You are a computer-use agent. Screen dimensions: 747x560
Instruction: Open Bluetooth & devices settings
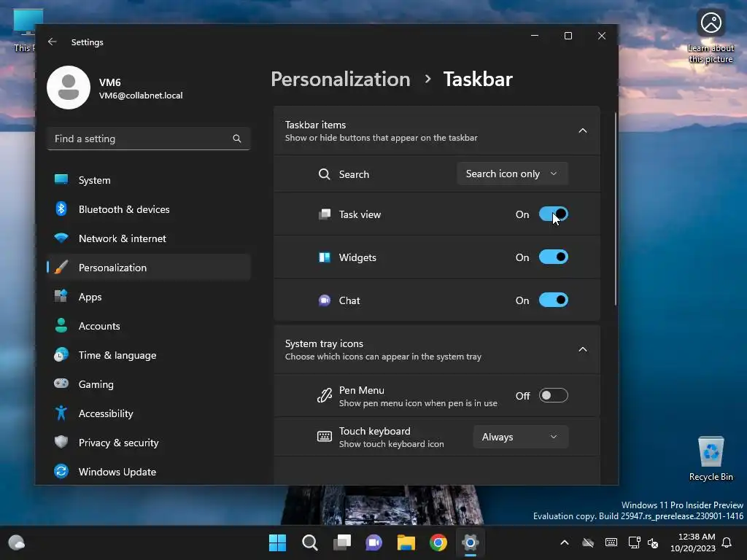pyautogui.click(x=149, y=209)
